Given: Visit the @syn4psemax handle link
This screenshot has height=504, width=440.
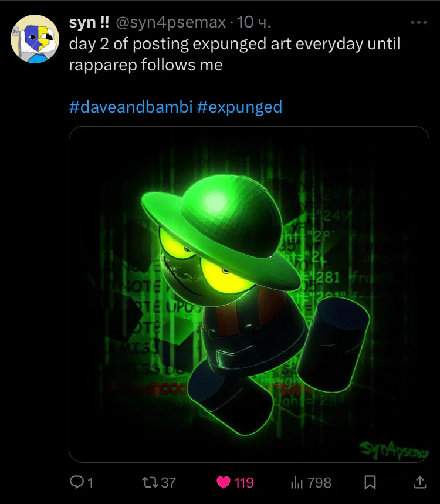Looking at the screenshot, I should click(170, 22).
